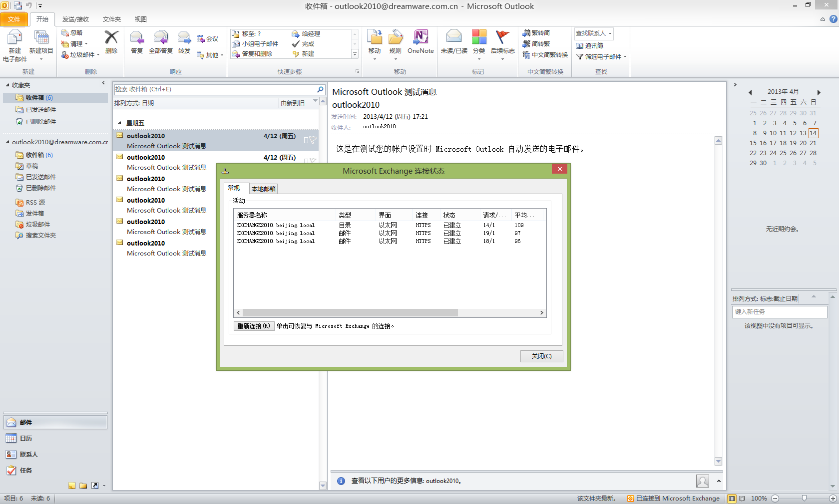Toggle flag on the selected outlook2010 message
This screenshot has width=839, height=504.
click(313, 140)
